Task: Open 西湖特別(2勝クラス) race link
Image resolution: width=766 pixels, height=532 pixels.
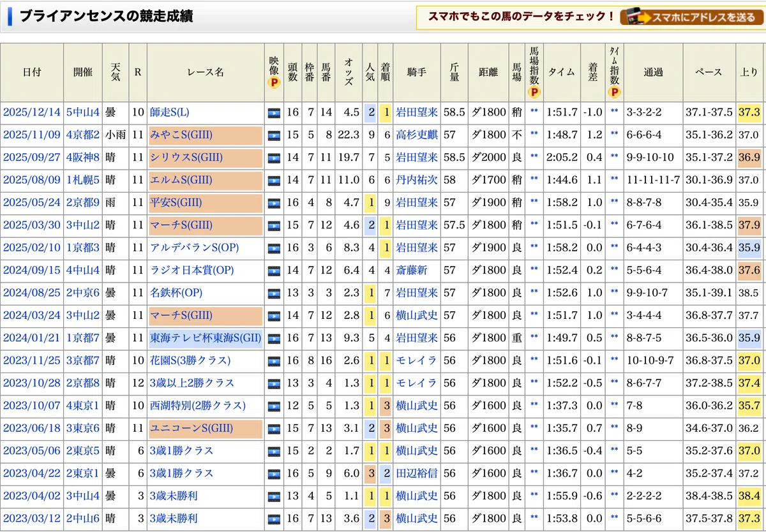Action: 197,406
